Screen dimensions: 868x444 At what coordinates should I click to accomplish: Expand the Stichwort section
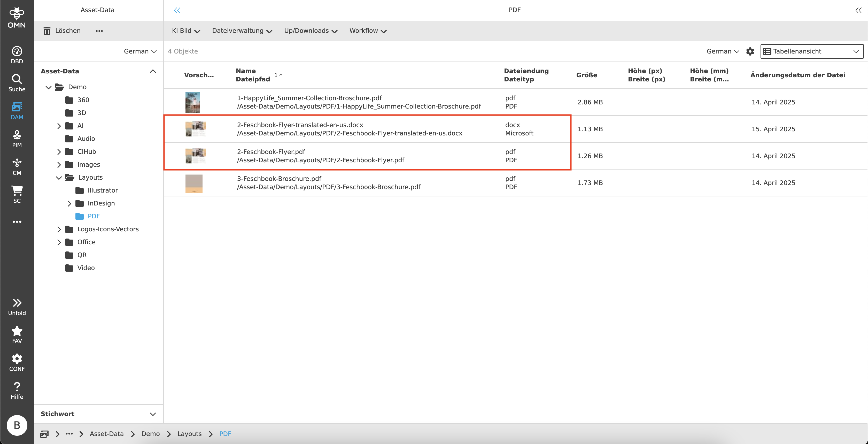153,414
